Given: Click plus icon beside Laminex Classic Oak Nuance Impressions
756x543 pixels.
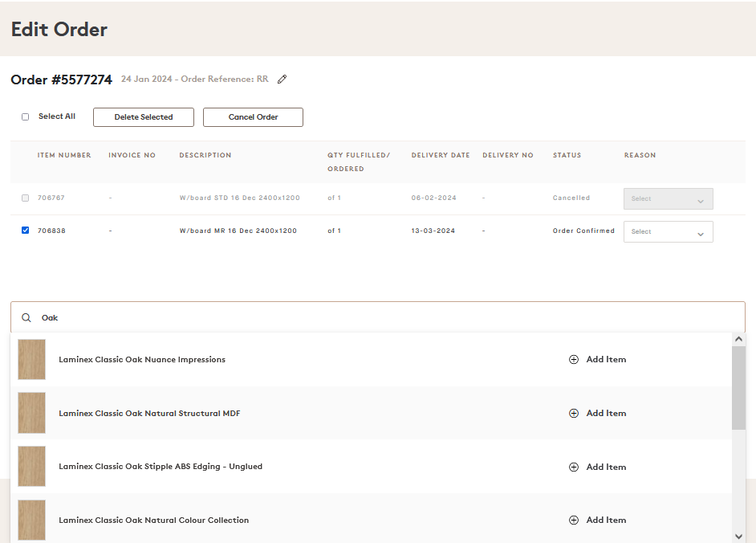Looking at the screenshot, I should tap(574, 359).
